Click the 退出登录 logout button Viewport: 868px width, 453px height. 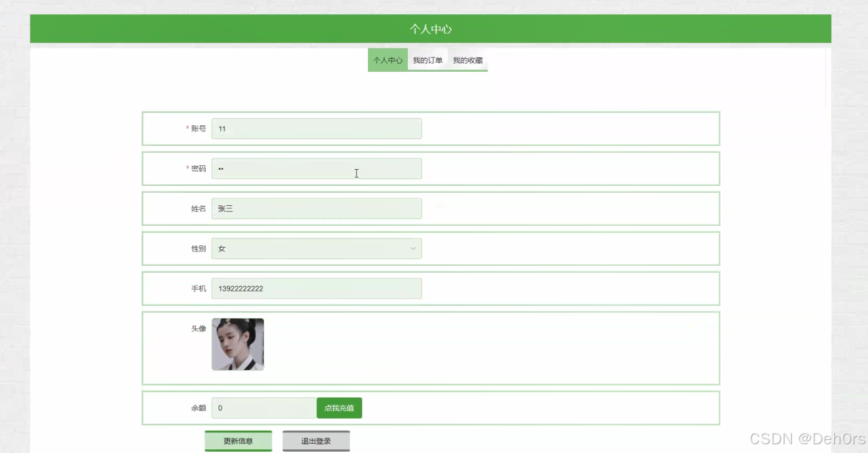(316, 441)
